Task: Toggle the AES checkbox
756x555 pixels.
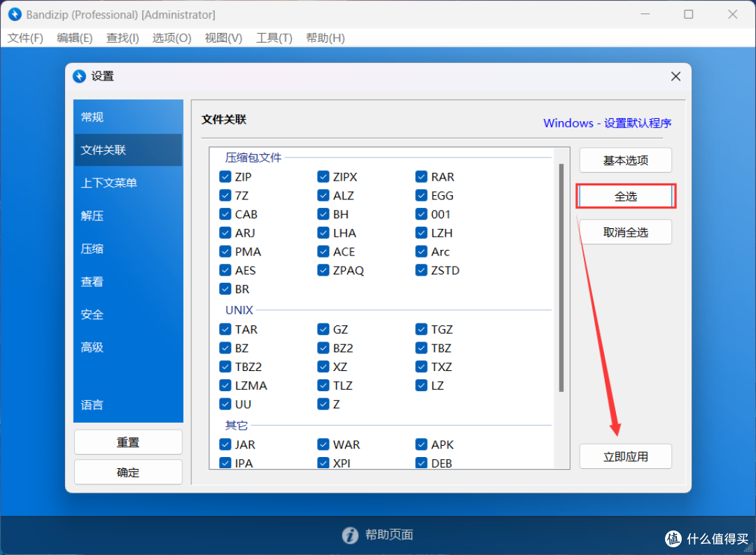Action: [225, 270]
